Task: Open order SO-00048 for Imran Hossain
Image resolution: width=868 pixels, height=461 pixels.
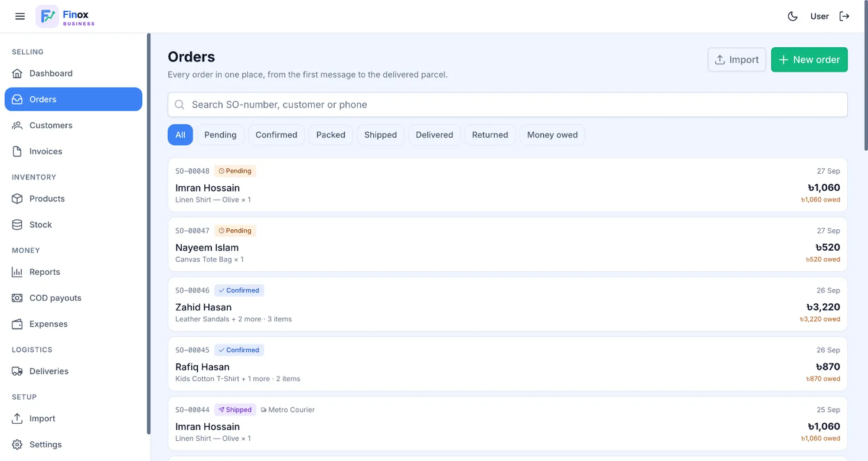Action: [508, 185]
